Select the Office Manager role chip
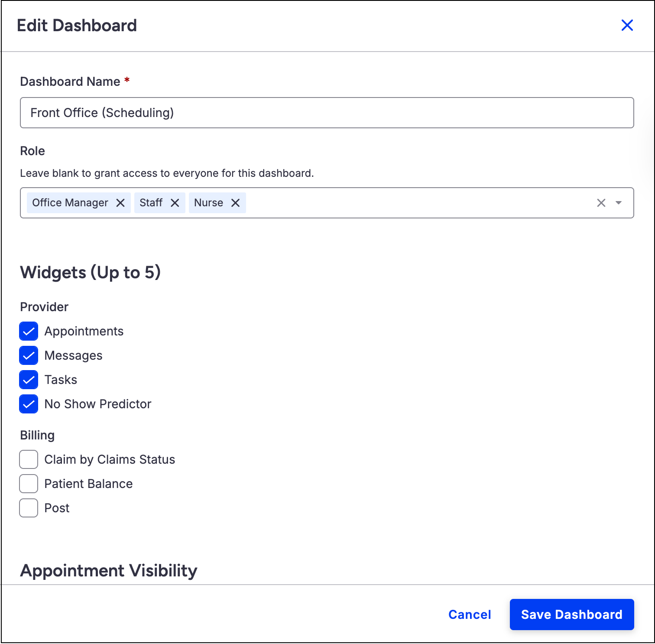The height and width of the screenshot is (644, 655). coord(70,203)
